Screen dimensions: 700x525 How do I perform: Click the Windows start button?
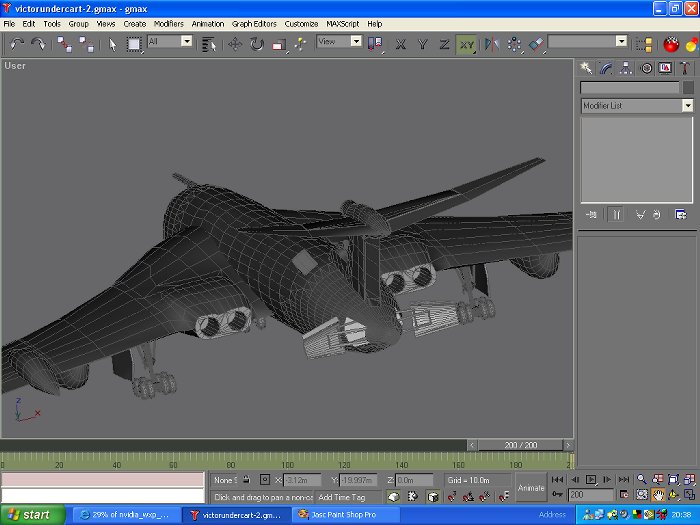[32, 515]
